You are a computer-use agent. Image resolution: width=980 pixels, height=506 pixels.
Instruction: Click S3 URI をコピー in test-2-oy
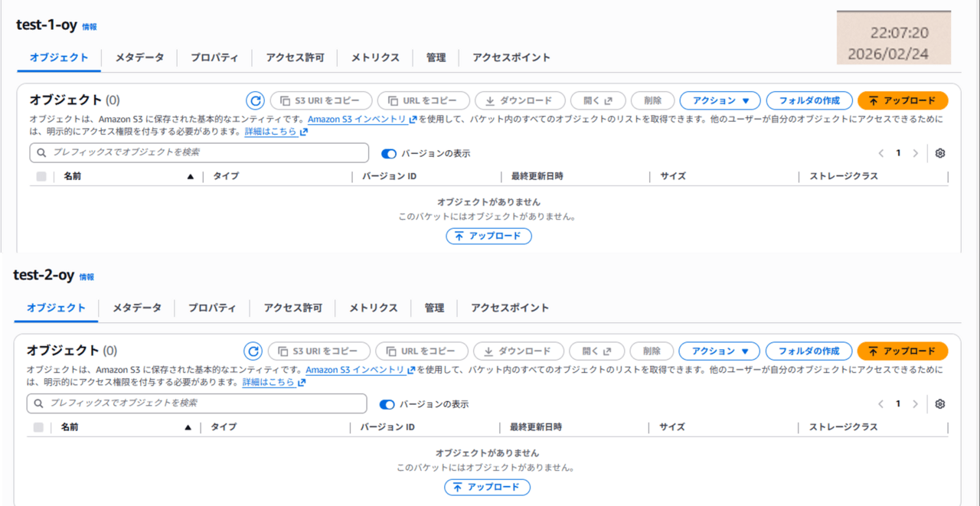tap(318, 351)
